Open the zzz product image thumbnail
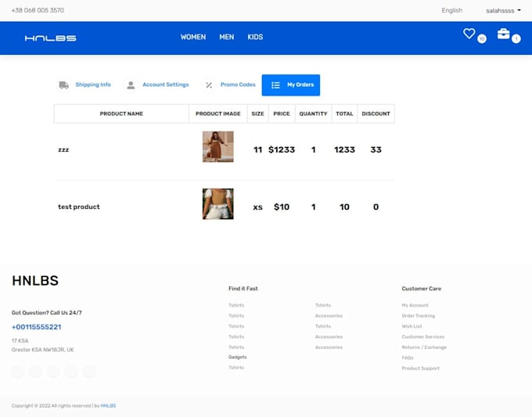This screenshot has width=532, height=417. [x=217, y=147]
